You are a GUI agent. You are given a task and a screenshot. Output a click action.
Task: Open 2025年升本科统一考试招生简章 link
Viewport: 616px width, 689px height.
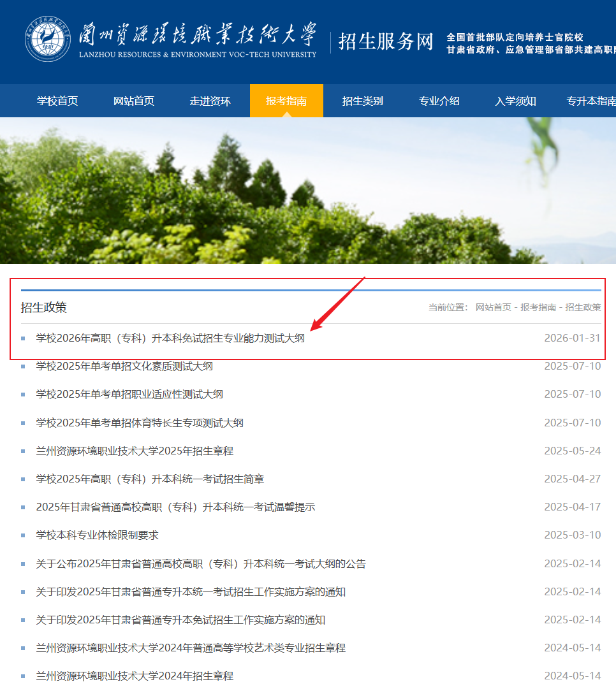pos(150,479)
